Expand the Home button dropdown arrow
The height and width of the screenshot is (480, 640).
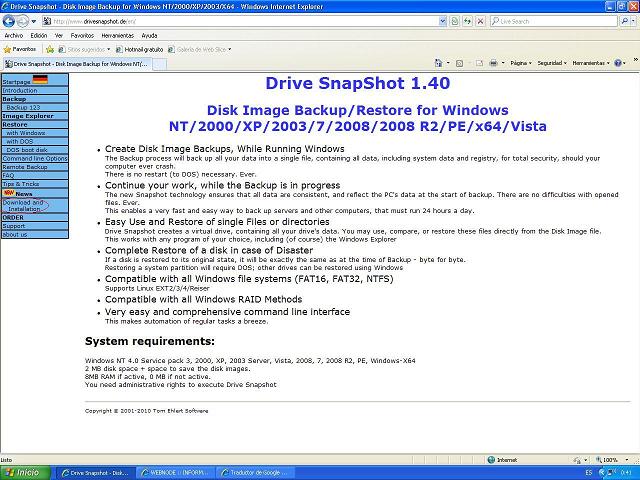click(x=448, y=63)
